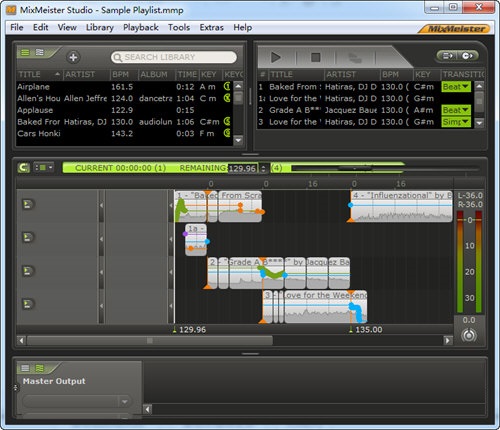
Task: Open Beat transition dropdown for track 1
Action: tap(456, 87)
